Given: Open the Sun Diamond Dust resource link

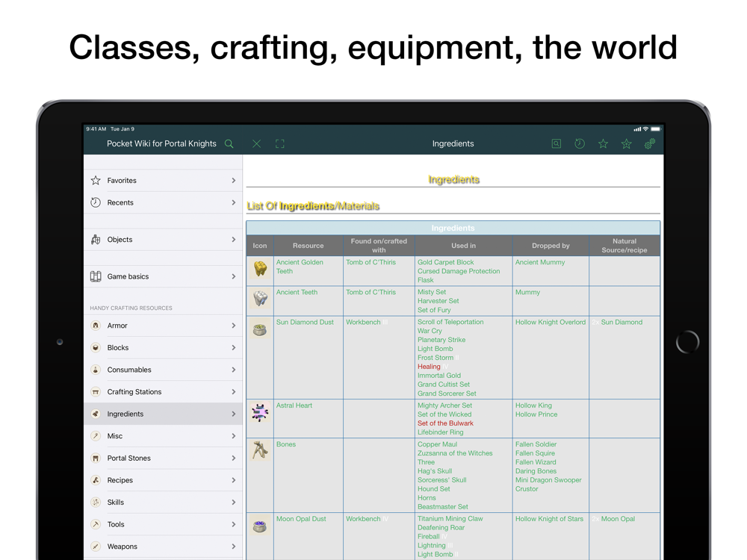Looking at the screenshot, I should 305,323.
